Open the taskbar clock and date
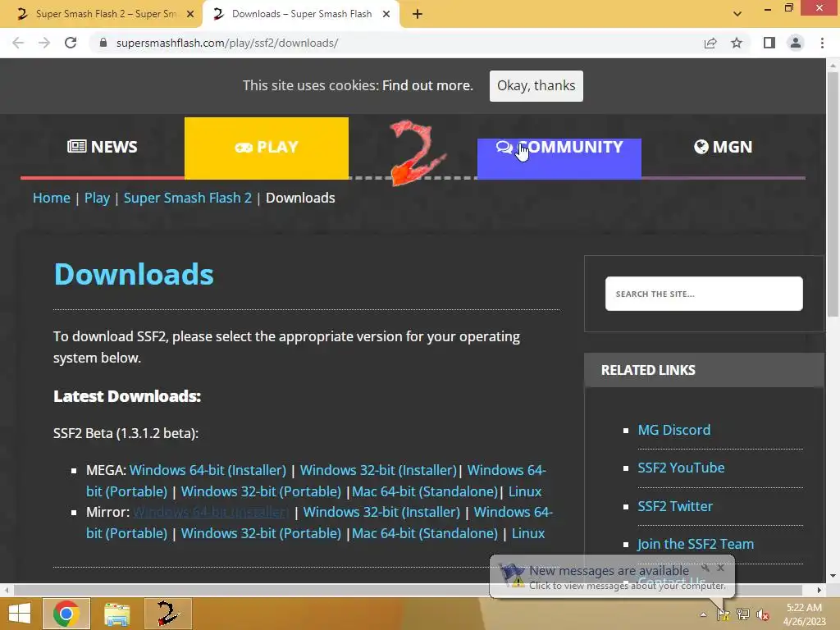The width and height of the screenshot is (840, 630). click(x=805, y=614)
